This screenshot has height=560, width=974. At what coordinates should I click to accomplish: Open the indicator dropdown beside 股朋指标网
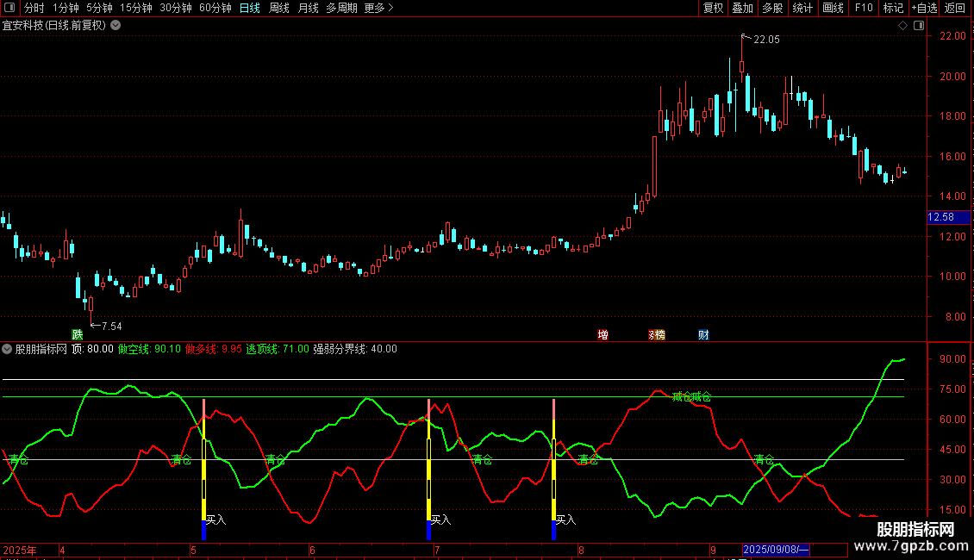(x=7, y=349)
